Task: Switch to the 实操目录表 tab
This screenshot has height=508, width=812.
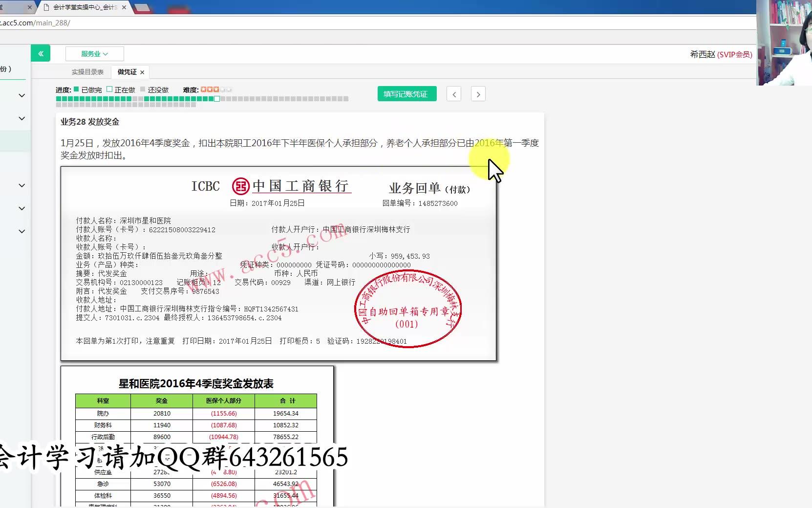Action: tap(86, 71)
